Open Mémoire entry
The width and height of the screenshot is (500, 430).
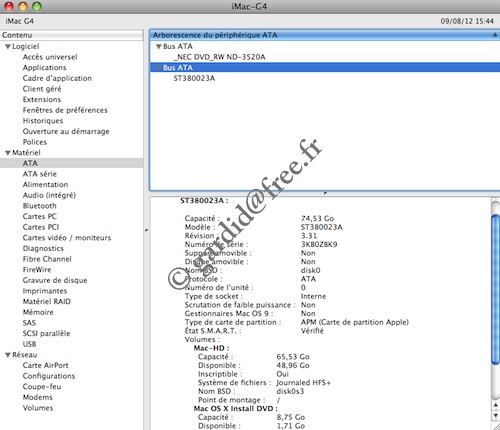38,313
